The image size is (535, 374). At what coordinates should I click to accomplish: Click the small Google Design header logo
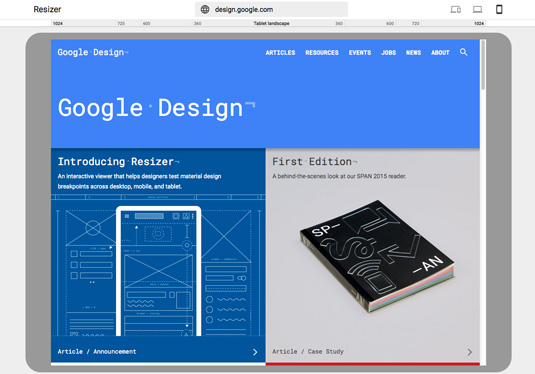[x=92, y=52]
